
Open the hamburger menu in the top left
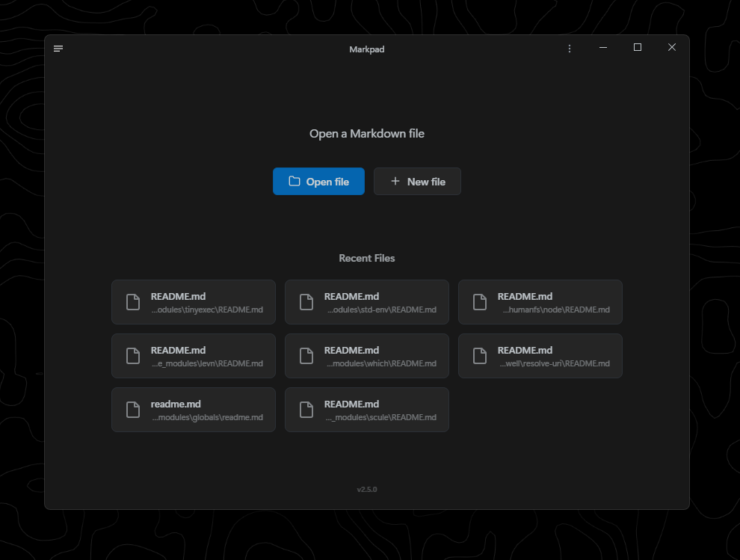click(x=58, y=48)
